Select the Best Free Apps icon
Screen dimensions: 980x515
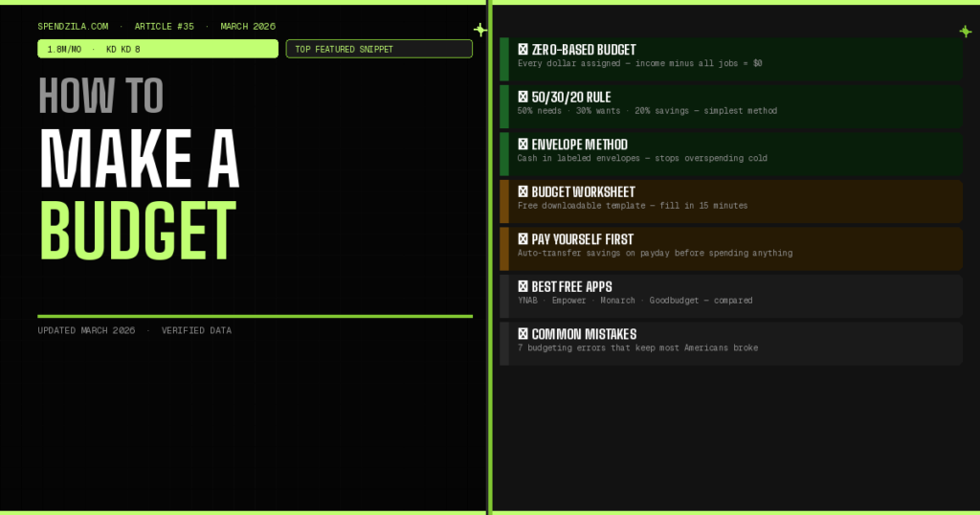point(523,286)
